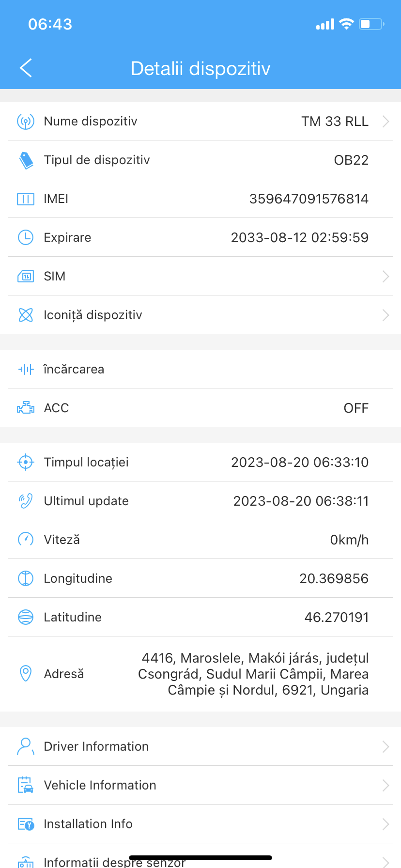
Task: Open Driver Information row
Action: tap(200, 746)
